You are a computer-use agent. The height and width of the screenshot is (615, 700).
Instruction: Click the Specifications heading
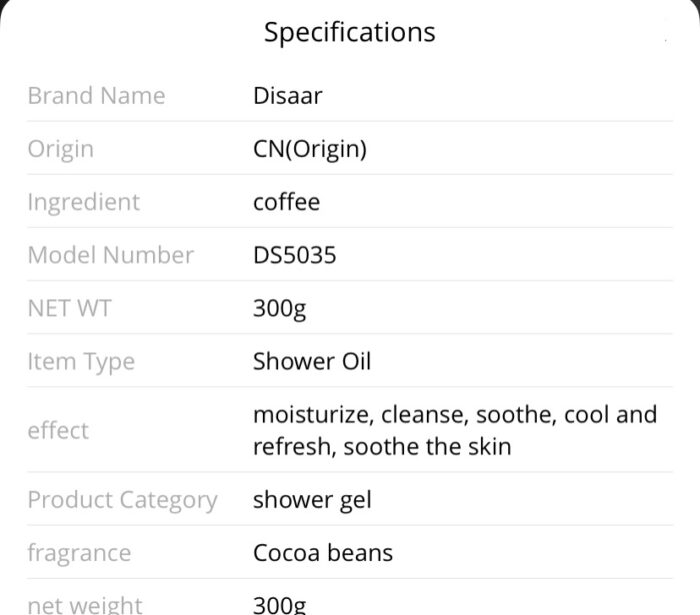[x=350, y=33]
